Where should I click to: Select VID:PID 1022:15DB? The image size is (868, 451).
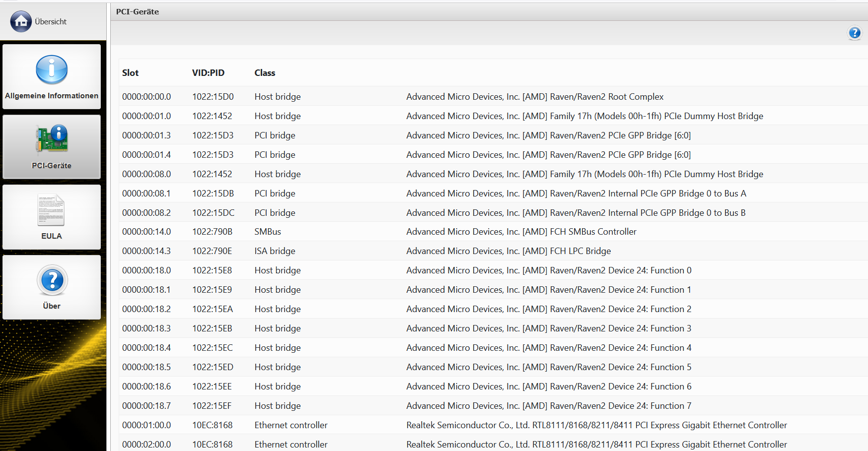click(213, 193)
